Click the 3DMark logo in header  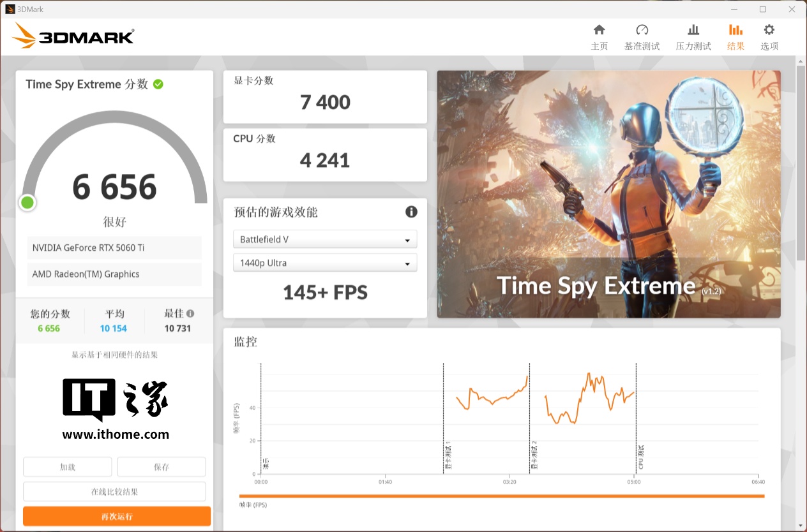73,36
